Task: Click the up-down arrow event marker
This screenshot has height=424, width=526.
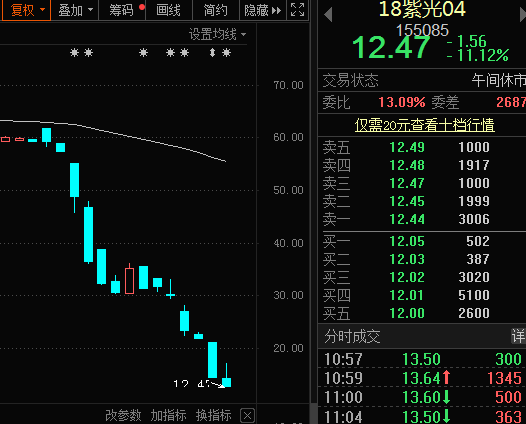Action: (x=212, y=53)
